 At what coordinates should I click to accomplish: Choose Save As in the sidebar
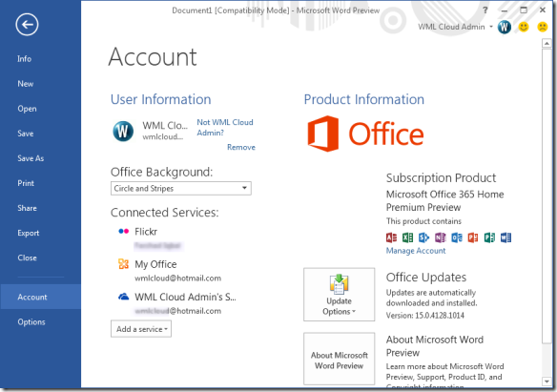pos(31,158)
